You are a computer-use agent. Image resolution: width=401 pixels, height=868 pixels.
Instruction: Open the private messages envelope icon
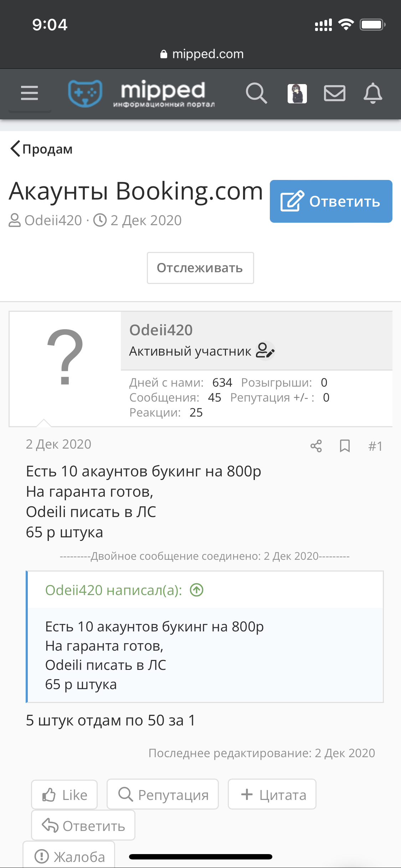pyautogui.click(x=334, y=93)
